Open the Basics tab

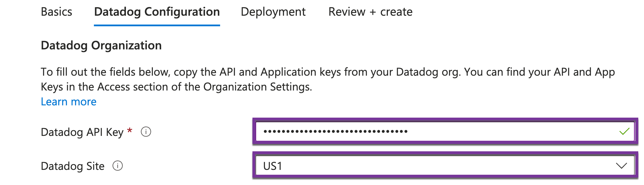click(56, 12)
